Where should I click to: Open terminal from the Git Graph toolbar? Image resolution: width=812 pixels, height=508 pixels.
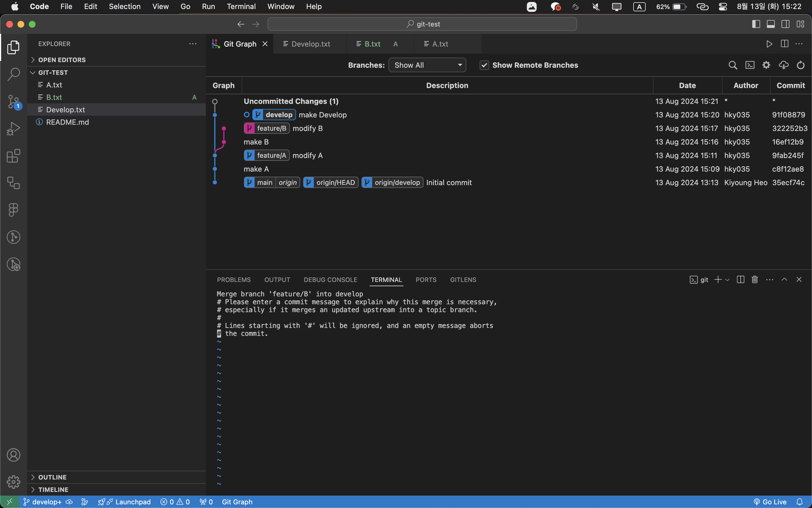(750, 65)
